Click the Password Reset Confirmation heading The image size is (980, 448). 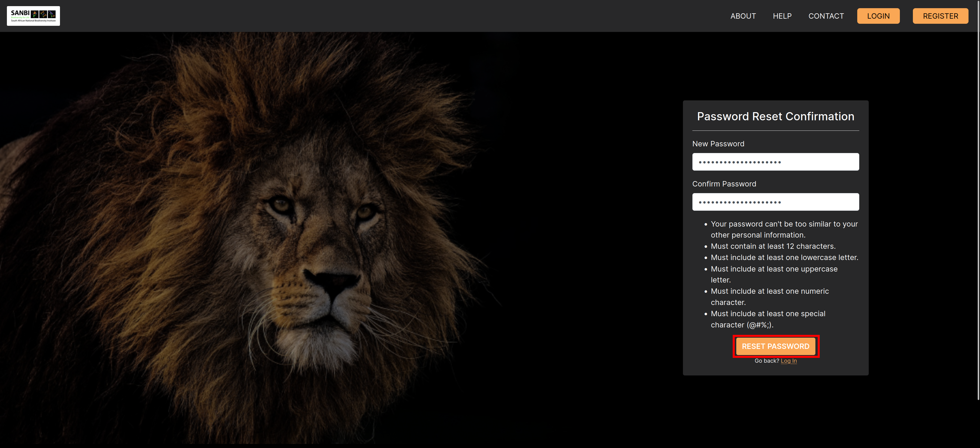coord(775,116)
